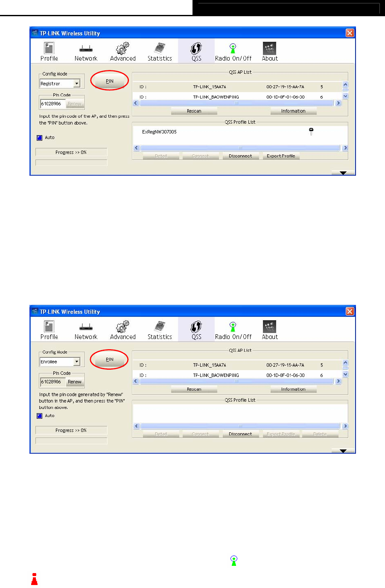Select TP-LINK_15AA7A row in Registrar window AP list
The width and height of the screenshot is (385, 588).
tap(237, 87)
